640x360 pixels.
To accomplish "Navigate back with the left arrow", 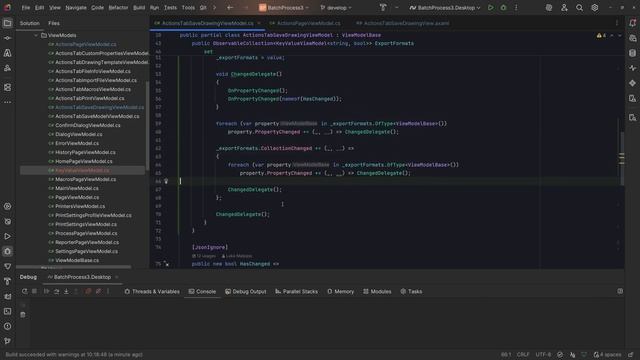I will pos(230,8).
